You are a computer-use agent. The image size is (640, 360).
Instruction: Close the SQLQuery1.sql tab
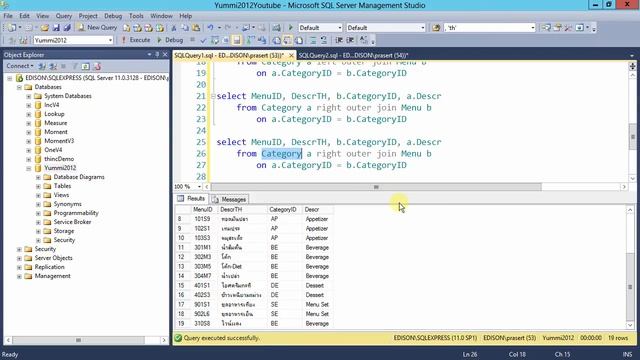tap(291, 55)
